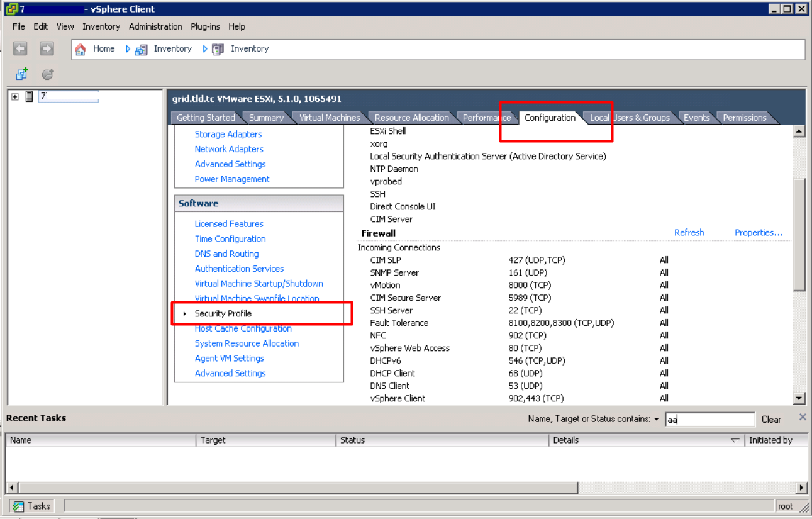812x519 pixels.
Task: Open the View menu
Action: pos(65,26)
